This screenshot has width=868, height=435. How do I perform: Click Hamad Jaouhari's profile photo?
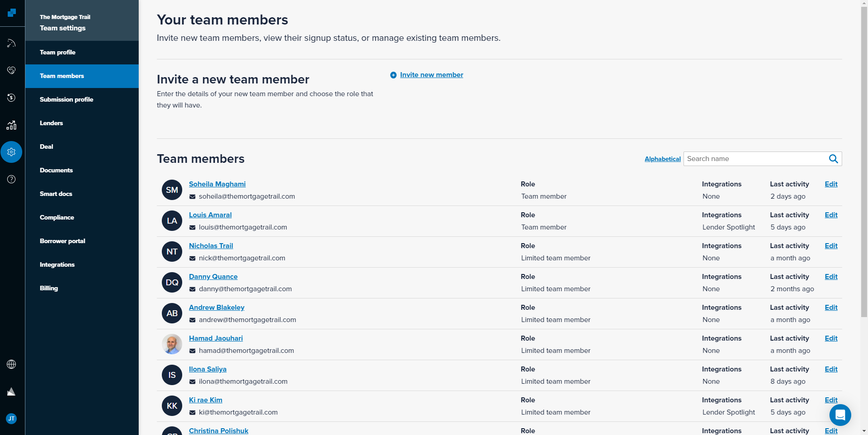(172, 344)
